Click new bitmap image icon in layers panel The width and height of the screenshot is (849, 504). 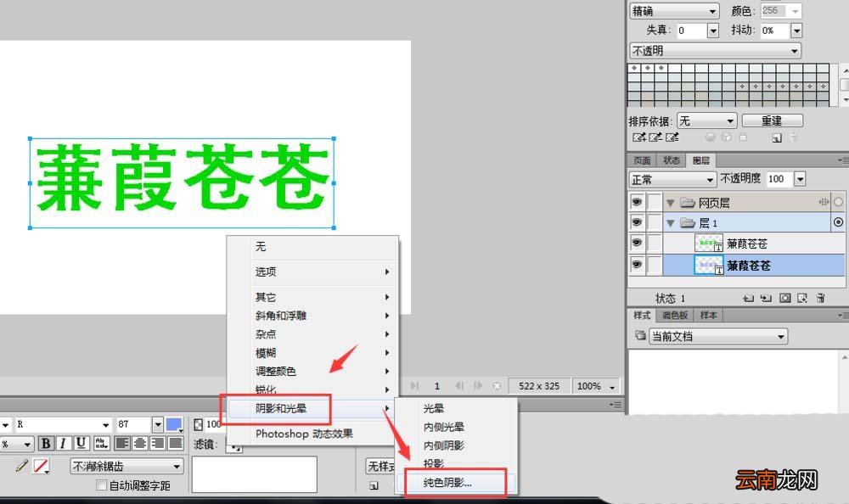pyautogui.click(x=802, y=298)
